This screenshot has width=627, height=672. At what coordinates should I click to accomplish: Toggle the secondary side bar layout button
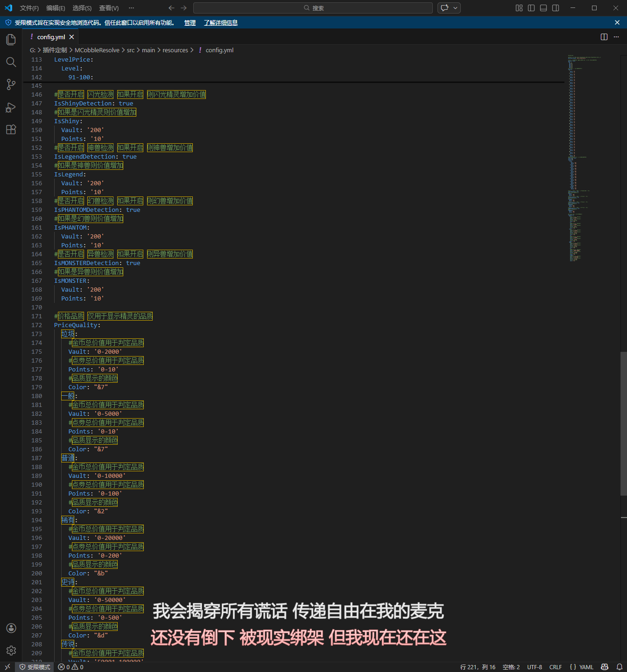pyautogui.click(x=556, y=8)
